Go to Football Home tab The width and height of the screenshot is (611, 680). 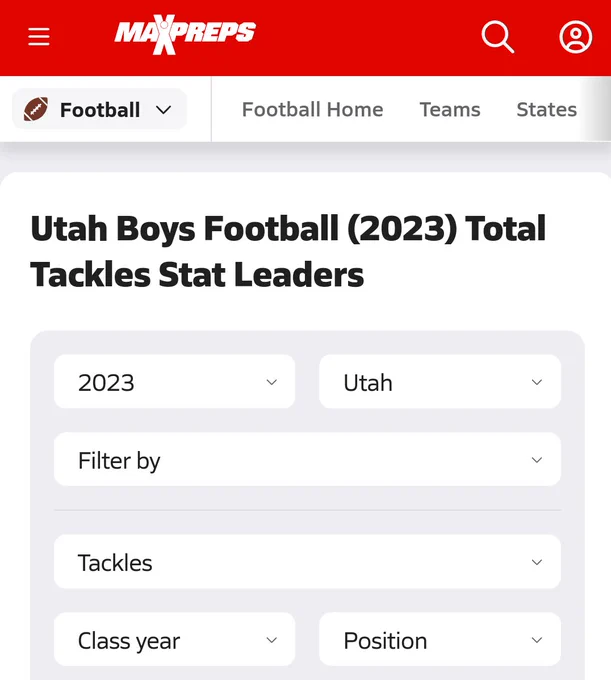pos(313,109)
